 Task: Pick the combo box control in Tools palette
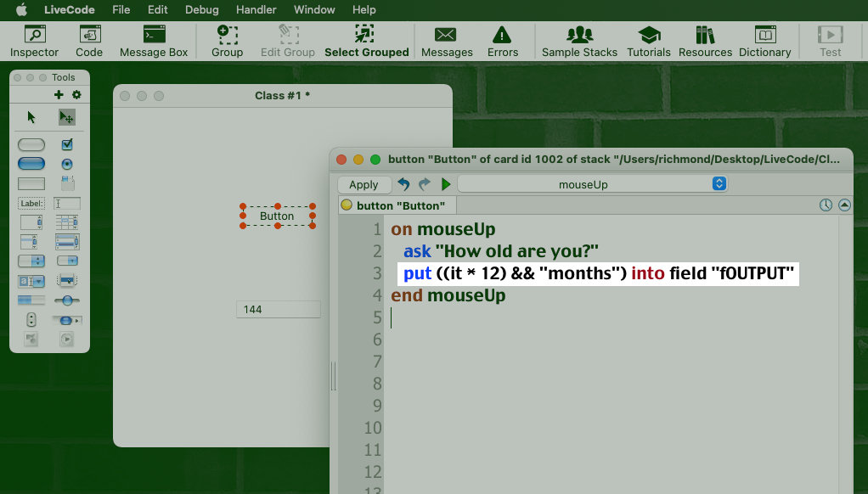[31, 281]
